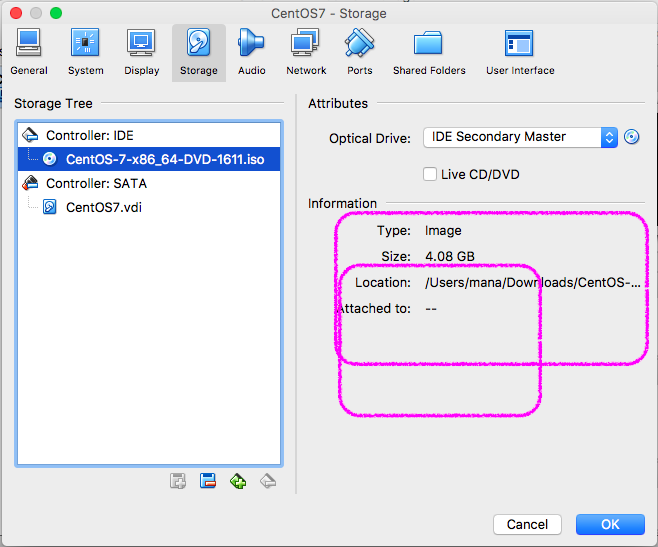Switch to the Display settings section
658x547 pixels.
click(141, 52)
